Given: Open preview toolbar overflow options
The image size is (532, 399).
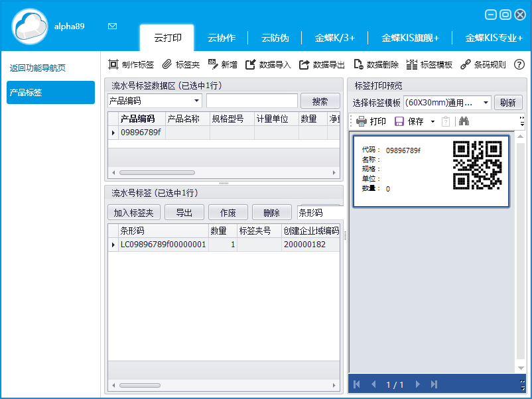Looking at the screenshot, I should pos(522,121).
